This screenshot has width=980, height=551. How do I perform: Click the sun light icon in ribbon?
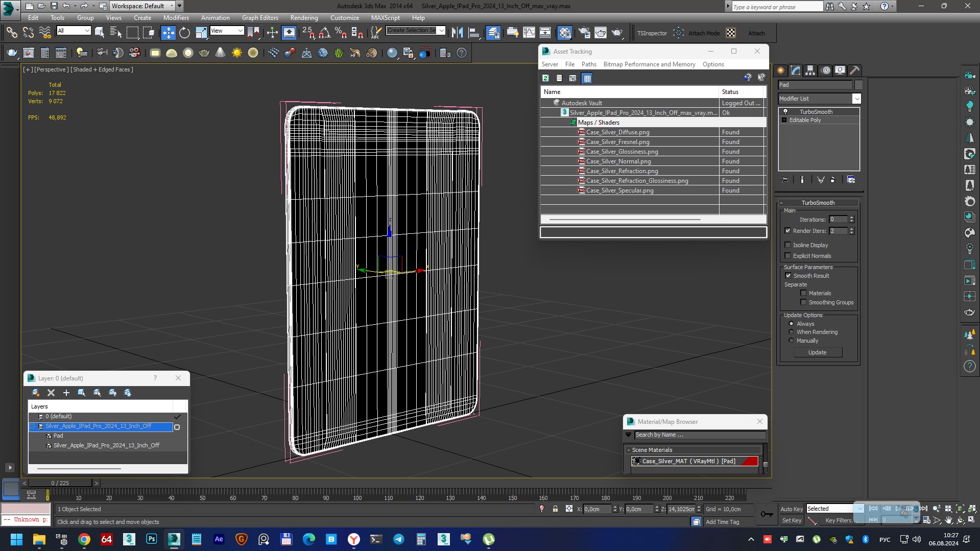[x=236, y=53]
